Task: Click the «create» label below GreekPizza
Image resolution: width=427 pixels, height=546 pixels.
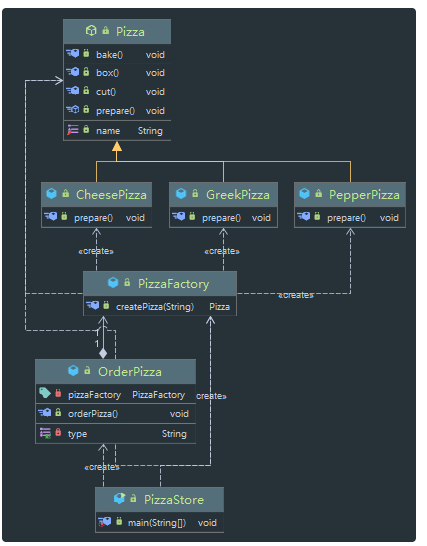Action: tap(222, 251)
